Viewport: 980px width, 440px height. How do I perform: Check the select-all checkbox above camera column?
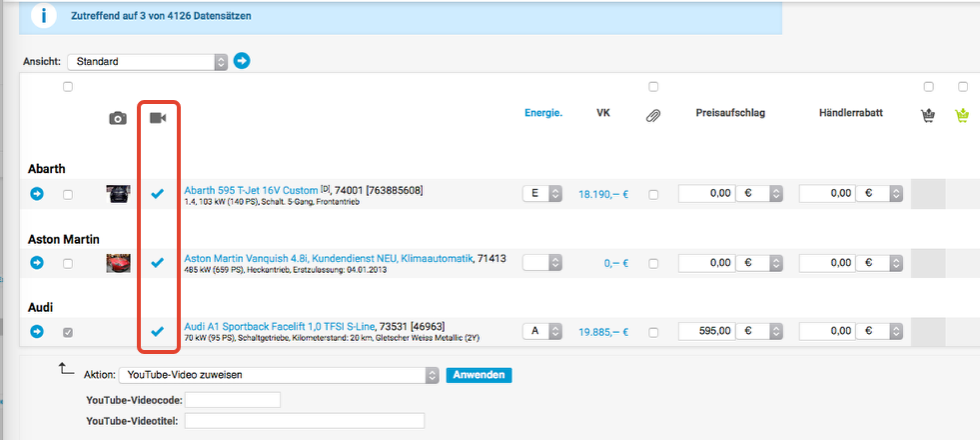(x=68, y=87)
